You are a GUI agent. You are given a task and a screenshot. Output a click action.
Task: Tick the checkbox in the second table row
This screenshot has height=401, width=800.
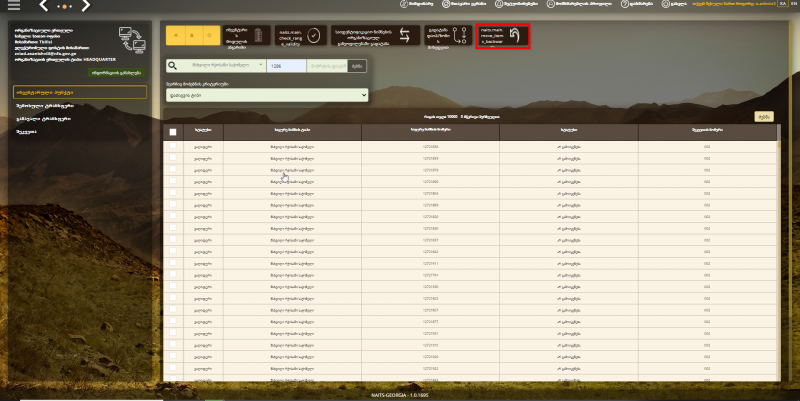[173, 158]
